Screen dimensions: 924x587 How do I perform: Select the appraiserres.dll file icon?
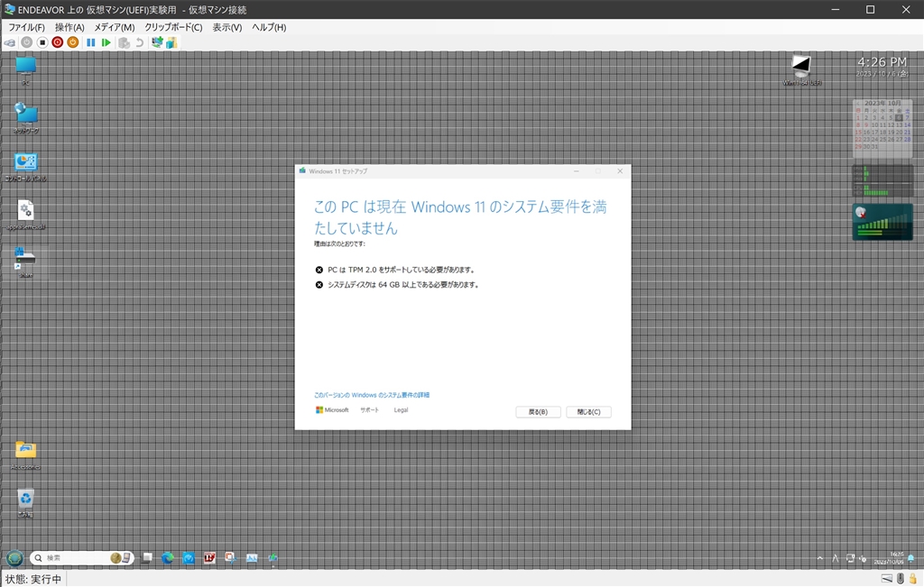[x=25, y=215]
